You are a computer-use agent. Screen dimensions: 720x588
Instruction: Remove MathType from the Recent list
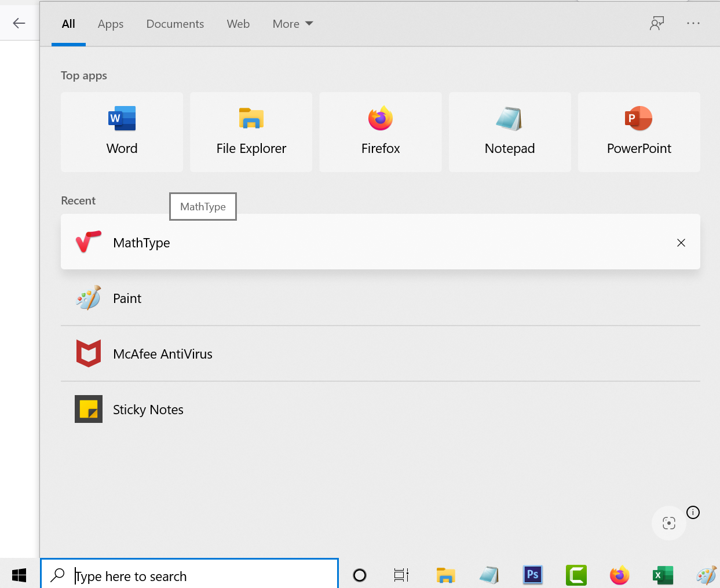click(x=681, y=243)
